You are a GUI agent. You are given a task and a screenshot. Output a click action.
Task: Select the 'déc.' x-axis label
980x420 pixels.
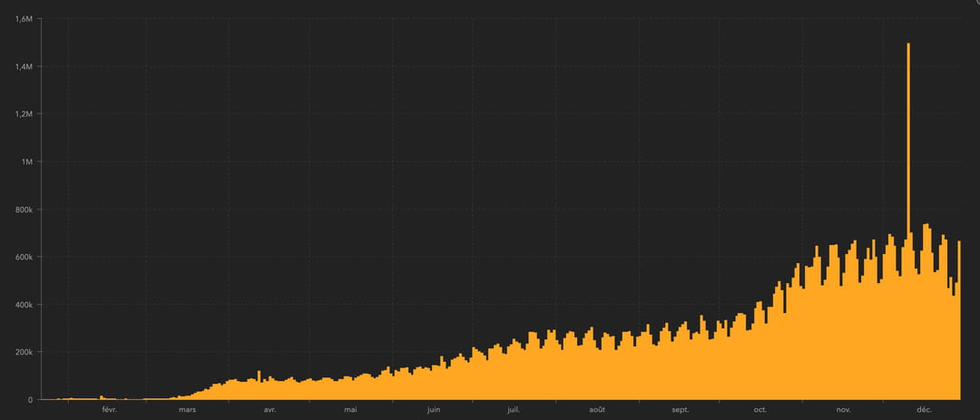pyautogui.click(x=925, y=410)
